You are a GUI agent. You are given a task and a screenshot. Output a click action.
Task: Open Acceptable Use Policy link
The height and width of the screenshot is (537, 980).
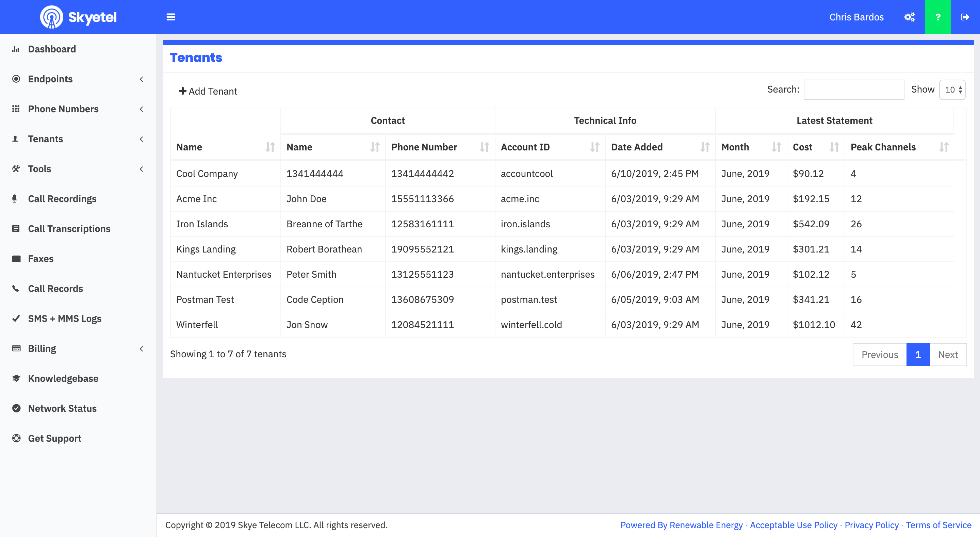point(794,525)
